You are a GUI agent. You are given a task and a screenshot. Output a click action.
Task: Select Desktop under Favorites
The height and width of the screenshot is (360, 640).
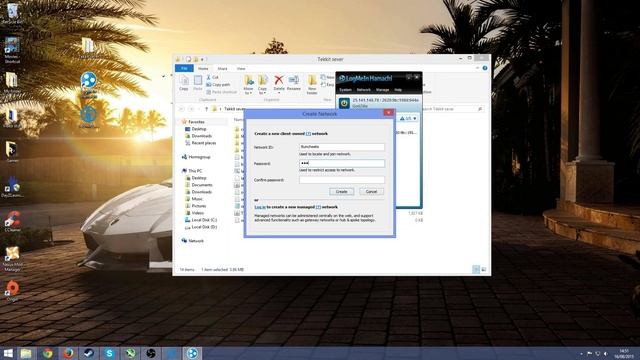pyautogui.click(x=199, y=129)
